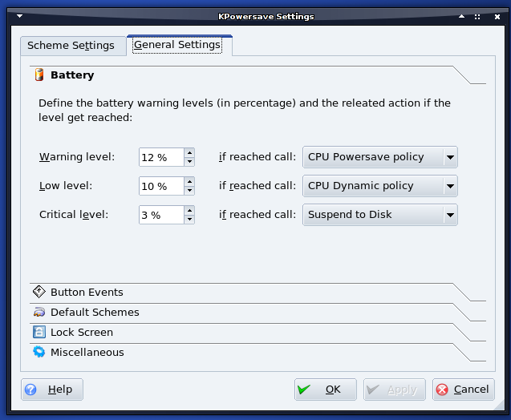Click the KPowersave Settings title text
Image resolution: width=511 pixels, height=420 pixels.
[266, 17]
